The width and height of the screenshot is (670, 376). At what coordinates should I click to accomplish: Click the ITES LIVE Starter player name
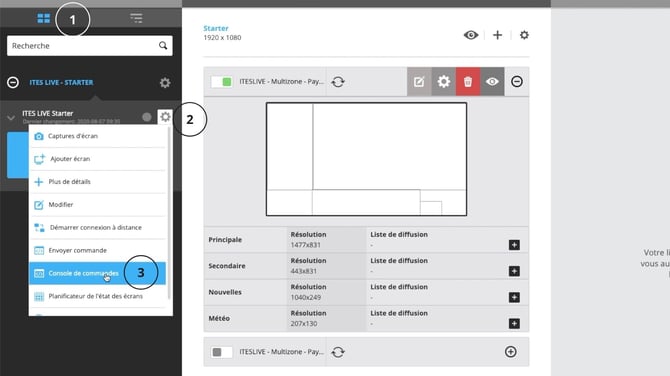(x=47, y=113)
